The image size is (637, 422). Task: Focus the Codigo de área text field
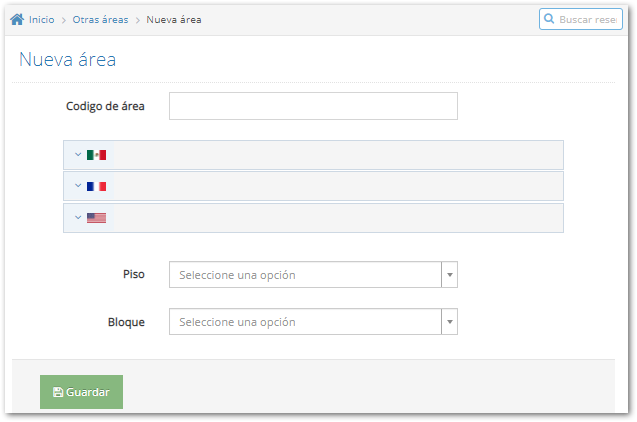click(313, 106)
